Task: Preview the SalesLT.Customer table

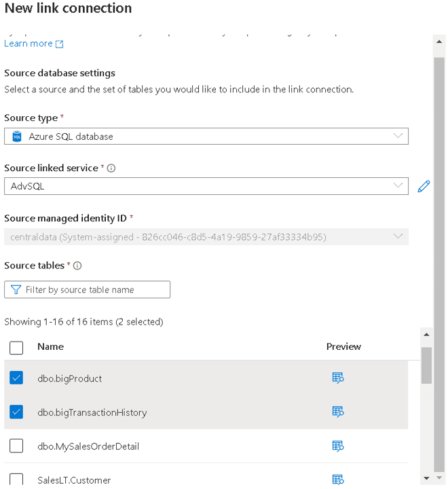Action: [338, 479]
